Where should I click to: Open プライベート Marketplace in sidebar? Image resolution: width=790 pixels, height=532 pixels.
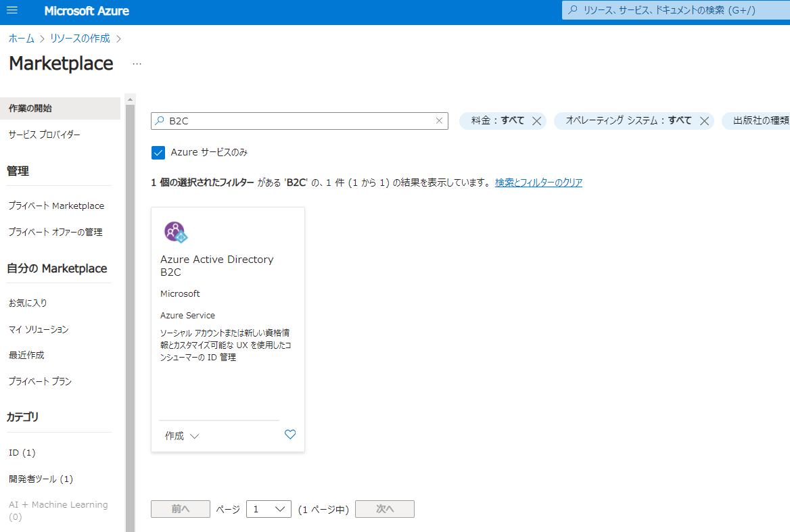pos(56,206)
